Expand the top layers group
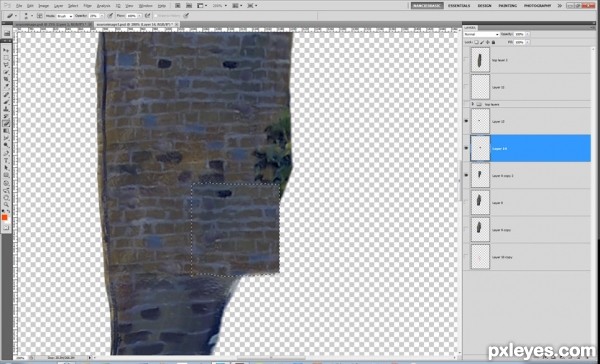This screenshot has width=600, height=364. pos(473,104)
